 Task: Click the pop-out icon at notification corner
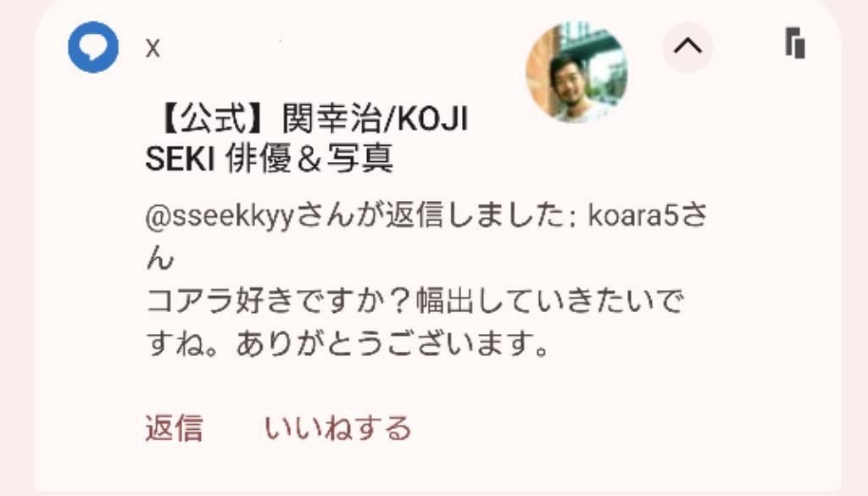(x=795, y=42)
